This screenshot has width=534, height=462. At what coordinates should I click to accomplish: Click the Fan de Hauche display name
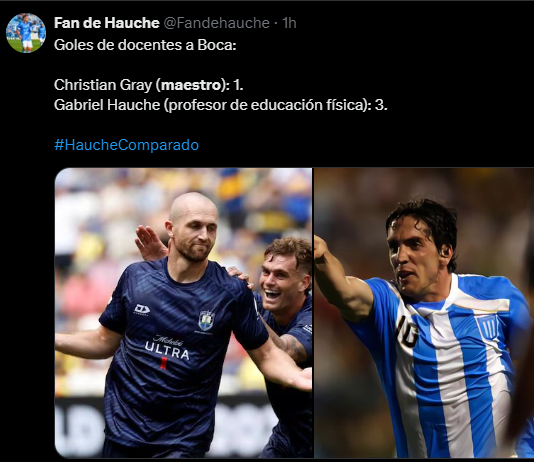pyautogui.click(x=107, y=23)
